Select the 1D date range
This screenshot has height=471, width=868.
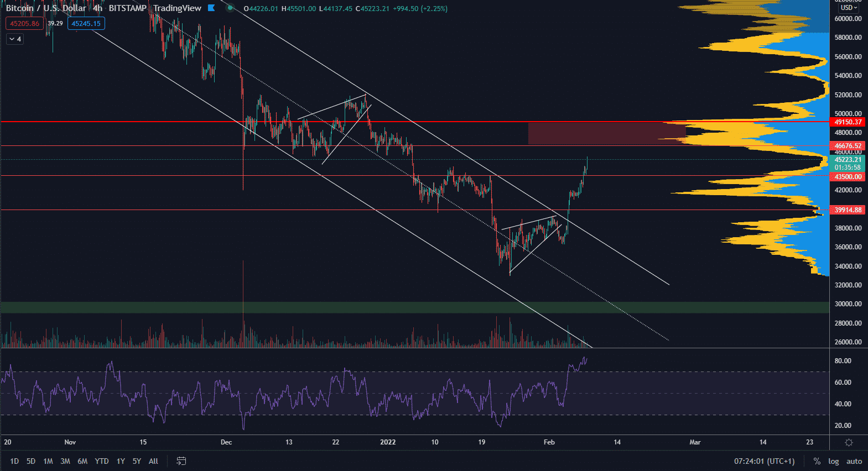pyautogui.click(x=14, y=461)
